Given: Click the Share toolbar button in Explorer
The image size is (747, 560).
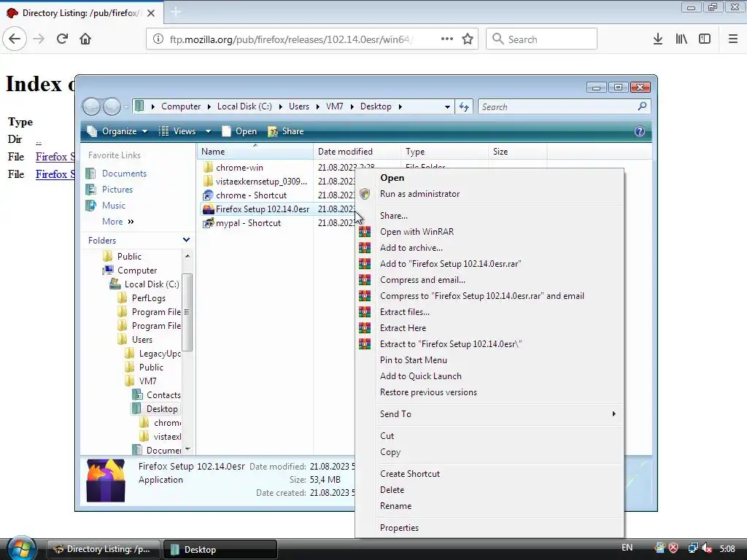Looking at the screenshot, I should click(286, 131).
